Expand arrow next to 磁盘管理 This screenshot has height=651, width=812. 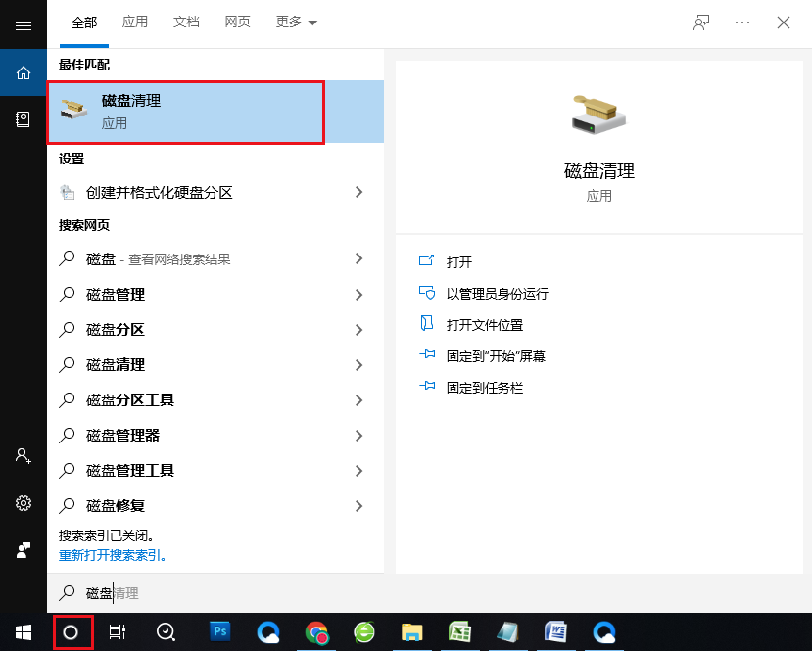coord(358,295)
